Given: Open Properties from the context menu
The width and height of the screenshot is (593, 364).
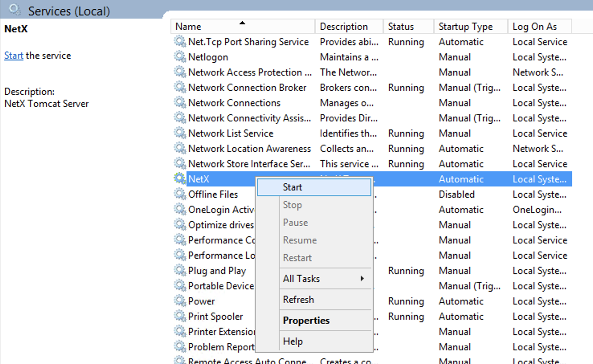Looking at the screenshot, I should (306, 321).
